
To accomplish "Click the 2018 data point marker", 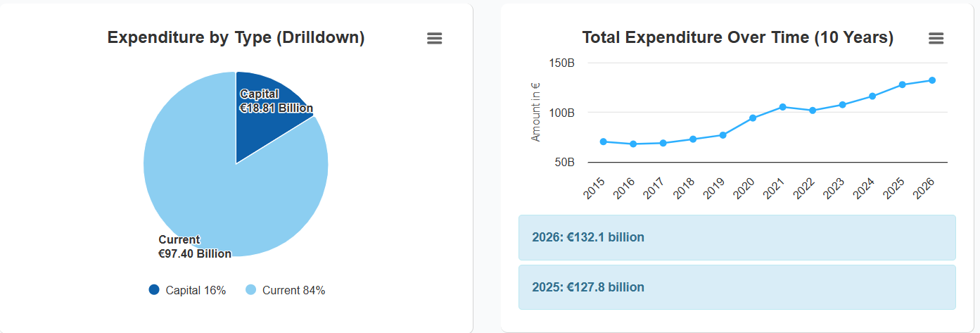I will (693, 139).
